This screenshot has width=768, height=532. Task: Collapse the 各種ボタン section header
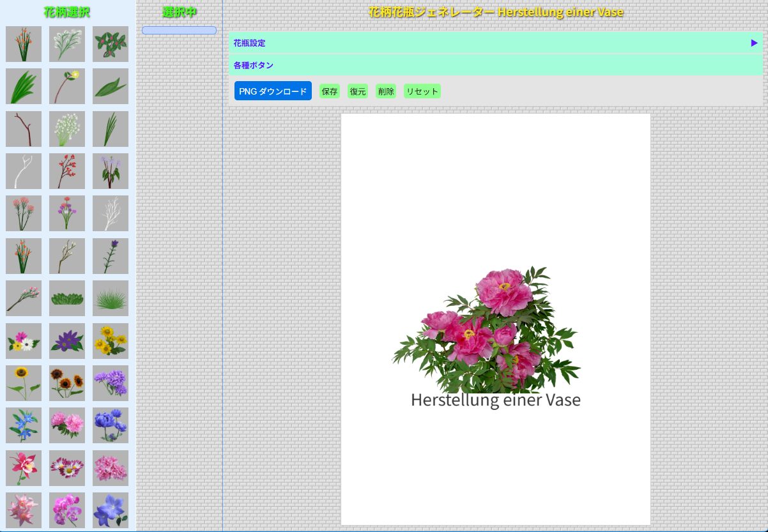[496, 65]
